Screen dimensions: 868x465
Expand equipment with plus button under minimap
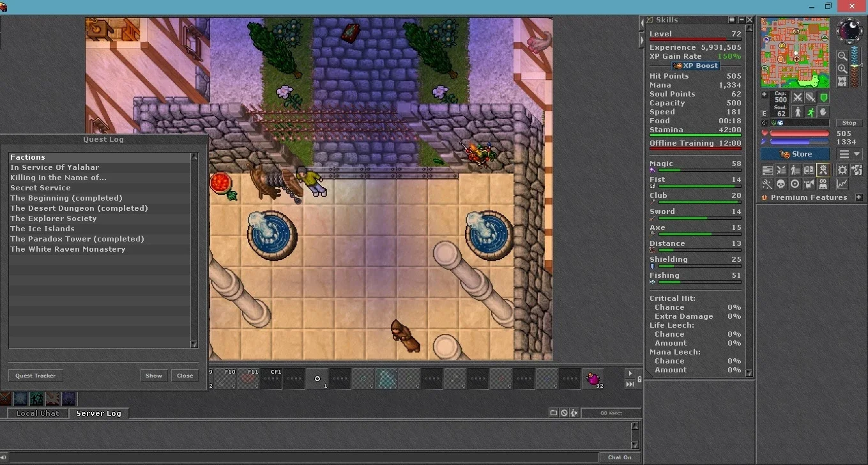coord(765,95)
